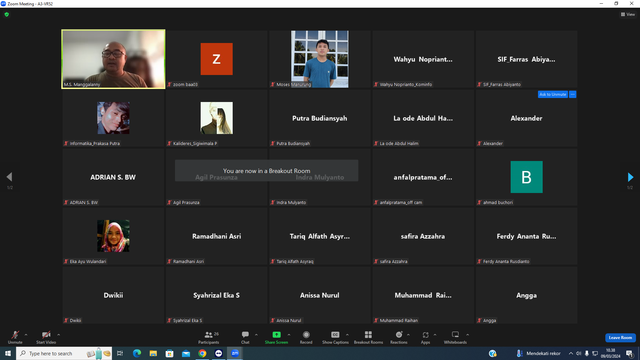Expand arrow beside Reactions
Screen dimensions: 640x360
click(x=408, y=335)
